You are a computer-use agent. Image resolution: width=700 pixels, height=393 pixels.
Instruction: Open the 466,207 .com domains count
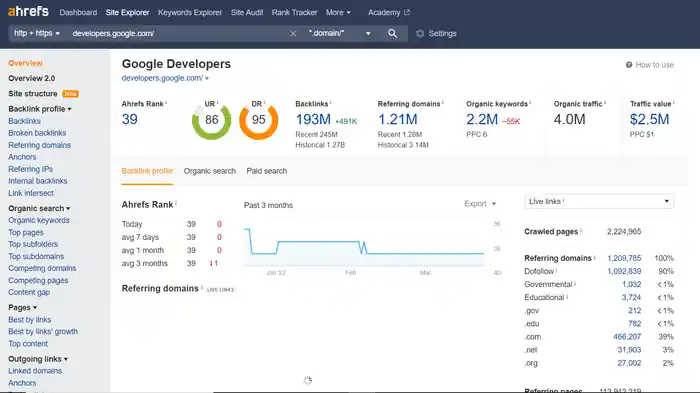(627, 337)
